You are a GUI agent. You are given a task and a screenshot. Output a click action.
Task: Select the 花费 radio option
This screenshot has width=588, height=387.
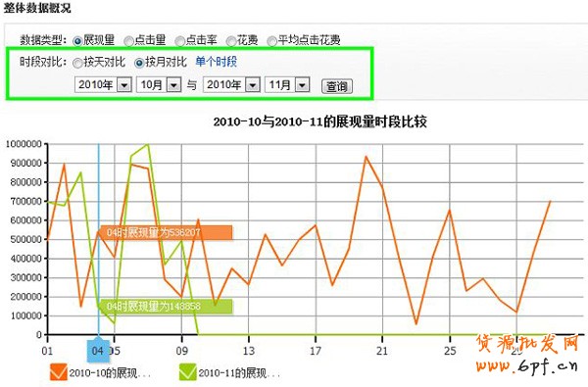pyautogui.click(x=231, y=41)
